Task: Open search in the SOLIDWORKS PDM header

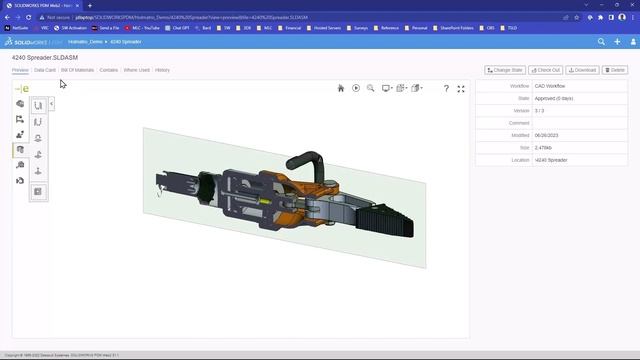Action: (x=601, y=42)
